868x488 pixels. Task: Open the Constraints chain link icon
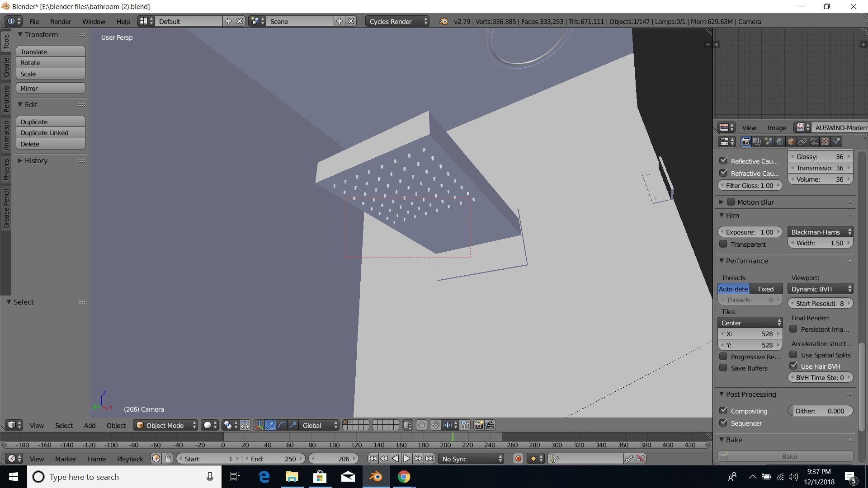coord(802,142)
